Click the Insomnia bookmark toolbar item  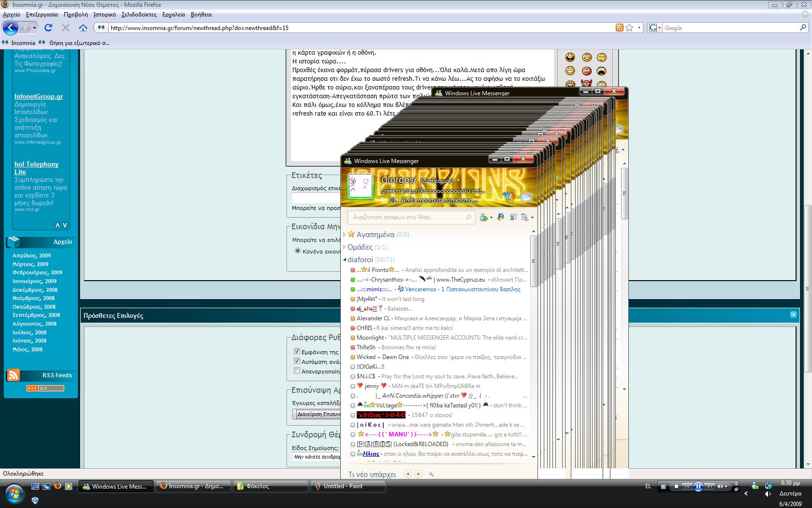pyautogui.click(x=19, y=43)
